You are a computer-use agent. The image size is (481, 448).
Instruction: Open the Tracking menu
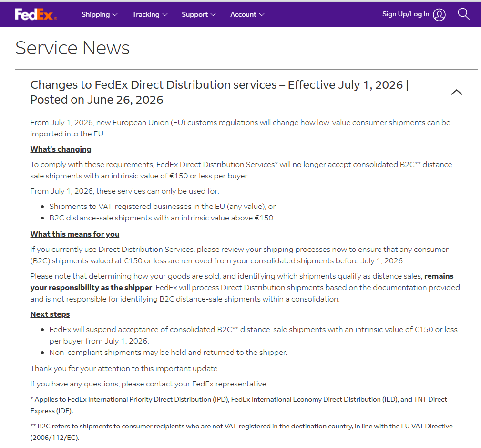click(150, 14)
